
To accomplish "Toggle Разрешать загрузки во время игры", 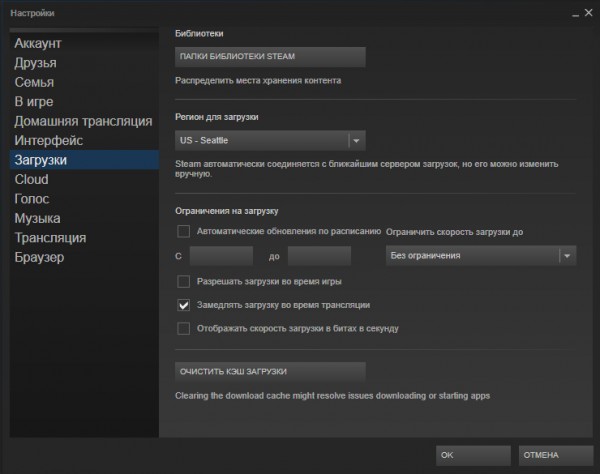I will pos(184,282).
